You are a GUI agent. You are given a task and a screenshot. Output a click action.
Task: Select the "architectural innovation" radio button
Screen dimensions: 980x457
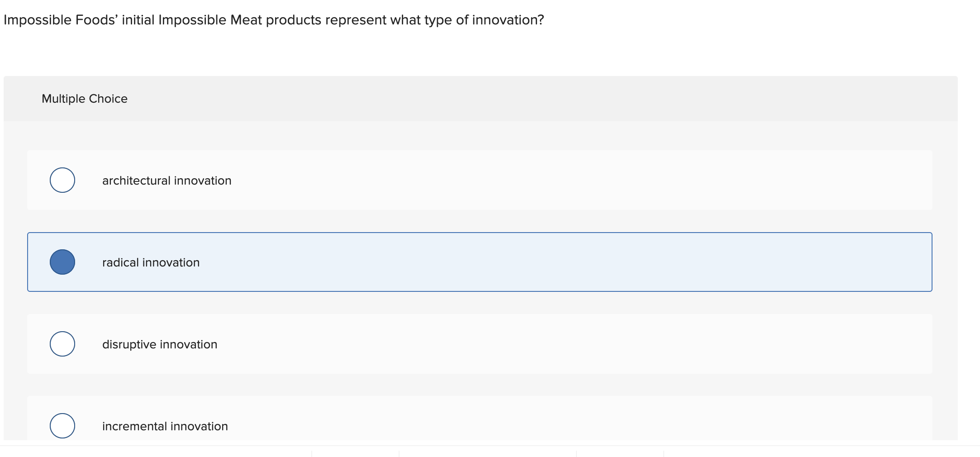tap(62, 180)
